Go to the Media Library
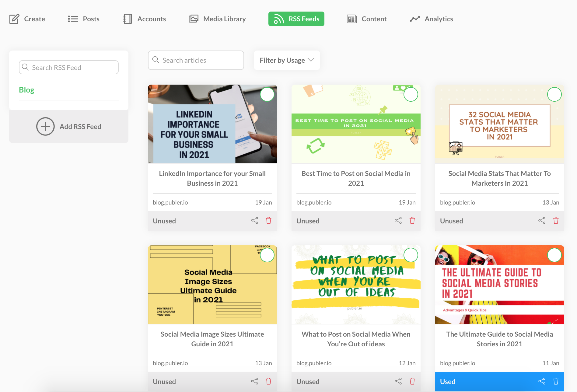This screenshot has height=392, width=577. pyautogui.click(x=217, y=19)
